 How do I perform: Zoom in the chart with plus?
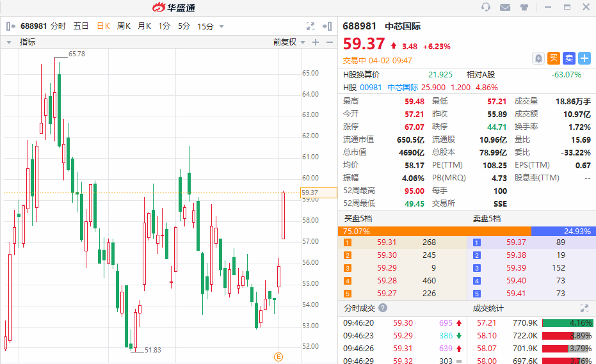pos(316,42)
